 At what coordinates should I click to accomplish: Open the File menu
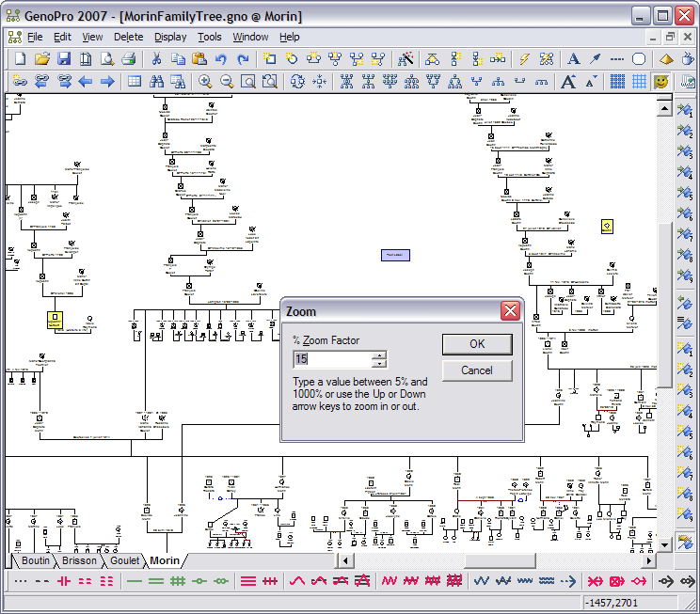(x=35, y=37)
